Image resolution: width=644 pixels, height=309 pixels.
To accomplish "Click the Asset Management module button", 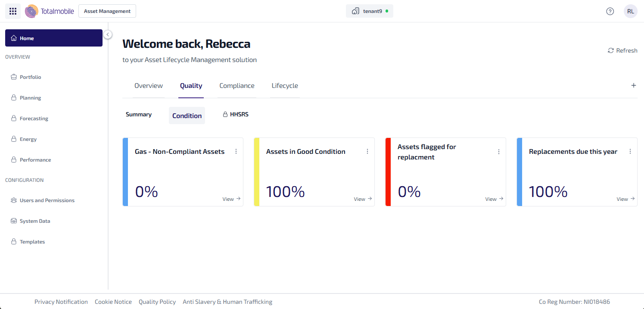I will tap(107, 11).
